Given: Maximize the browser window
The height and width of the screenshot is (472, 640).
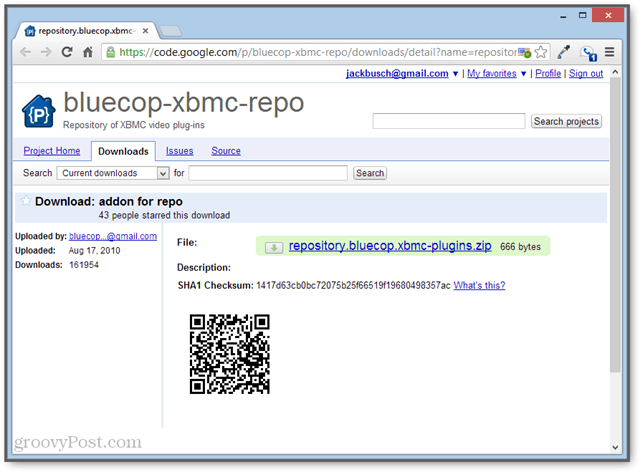Looking at the screenshot, I should [x=582, y=15].
